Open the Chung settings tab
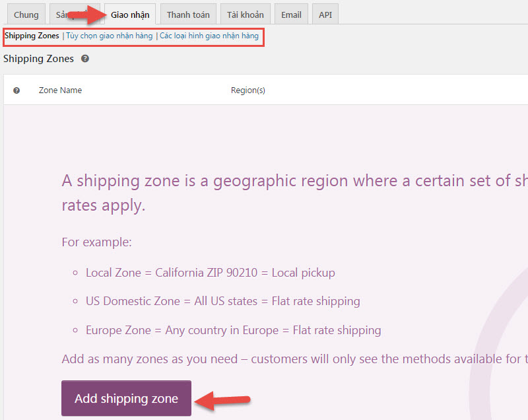This screenshot has height=420, width=528. 26,15
